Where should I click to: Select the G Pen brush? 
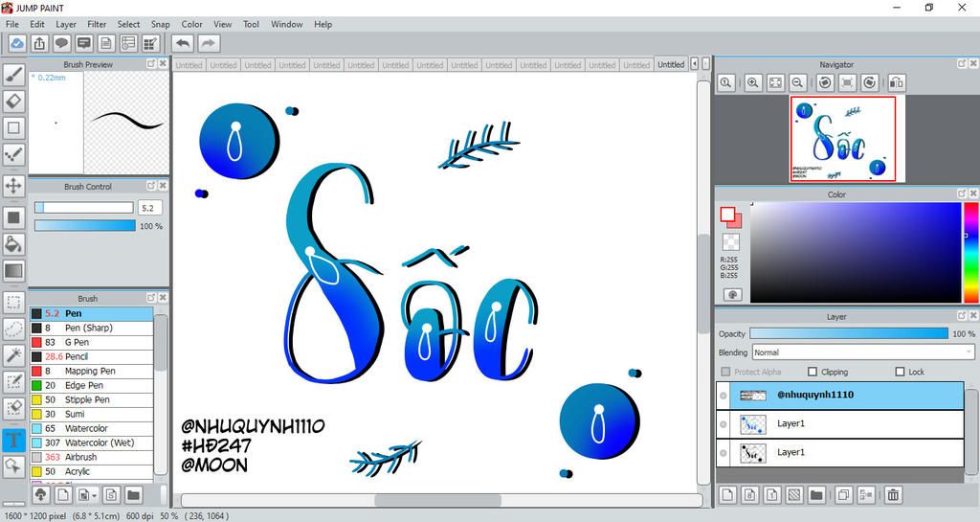[x=91, y=342]
